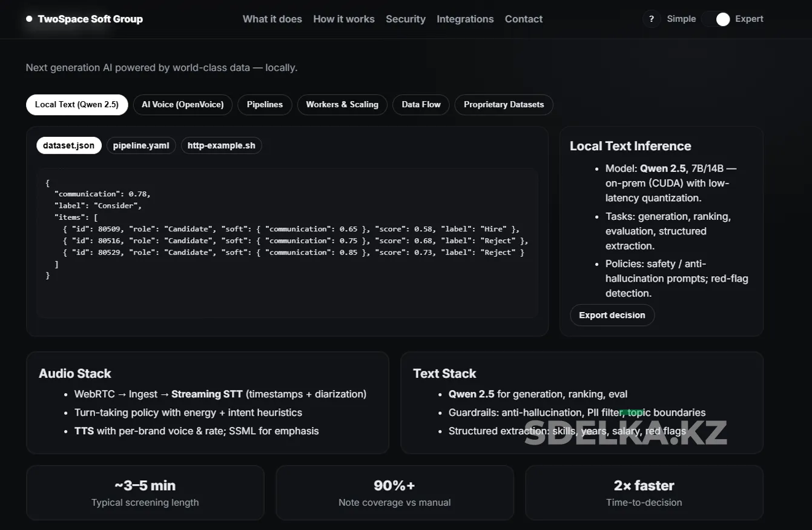The image size is (812, 530).
Task: Click the 2× faster stat card
Action: [x=644, y=492]
